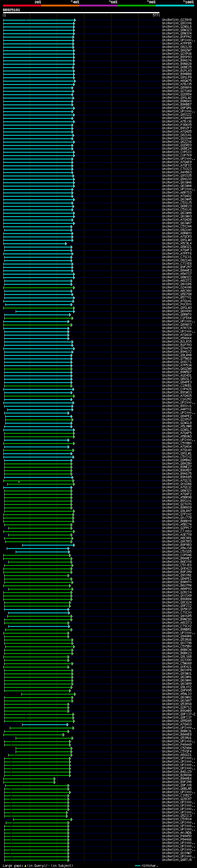Select the UniRef100_Q9SLP9 label
Screen dimensions: 197x868
(177, 78)
